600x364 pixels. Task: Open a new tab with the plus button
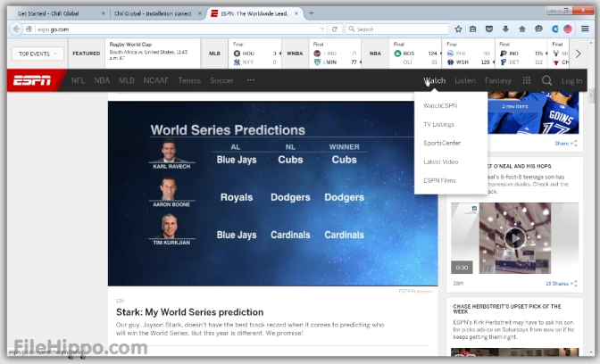pos(311,13)
